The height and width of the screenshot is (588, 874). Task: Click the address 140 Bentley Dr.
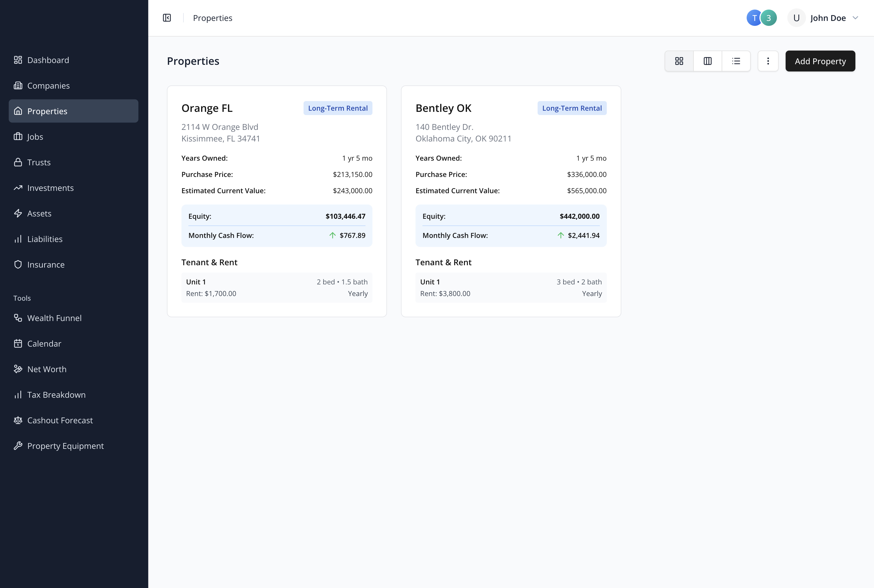tap(444, 127)
